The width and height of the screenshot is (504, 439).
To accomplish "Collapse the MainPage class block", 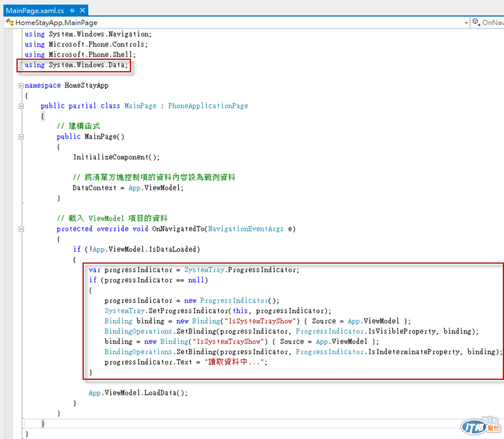I will pyautogui.click(x=21, y=106).
